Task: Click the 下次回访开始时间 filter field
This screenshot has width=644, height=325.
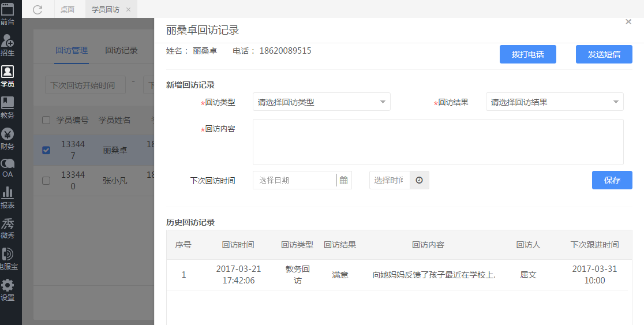Action: [85, 85]
